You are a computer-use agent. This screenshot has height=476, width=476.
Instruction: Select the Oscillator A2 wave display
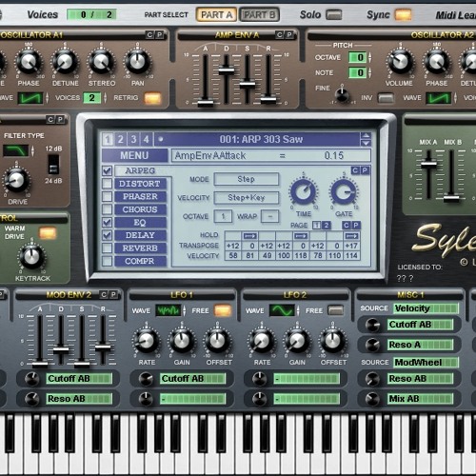pyautogui.click(x=439, y=98)
